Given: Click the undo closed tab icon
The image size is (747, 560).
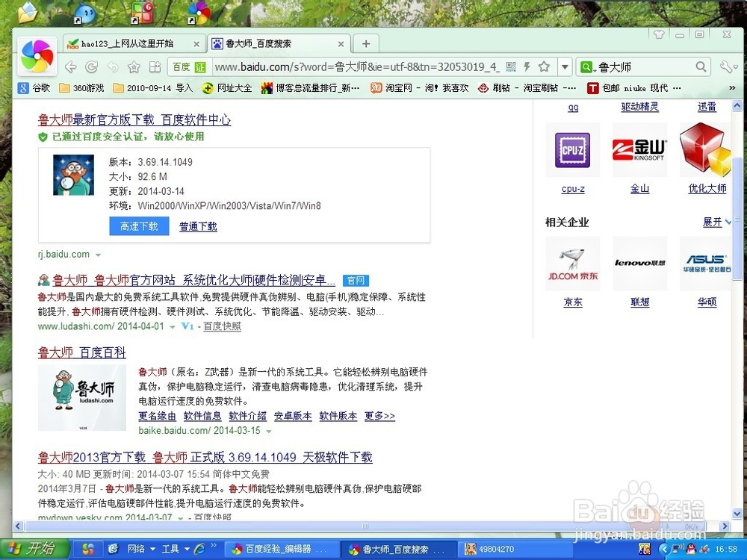Looking at the screenshot, I should pos(113,67).
